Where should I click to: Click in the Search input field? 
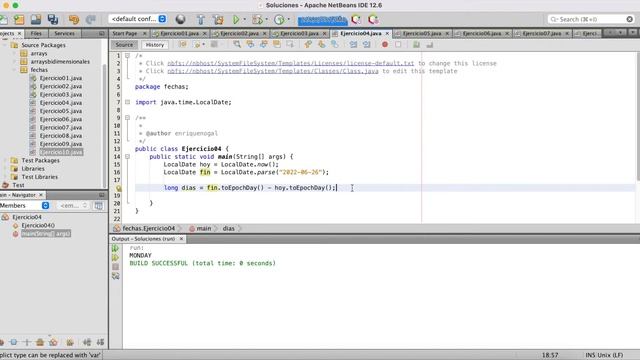coord(591,19)
